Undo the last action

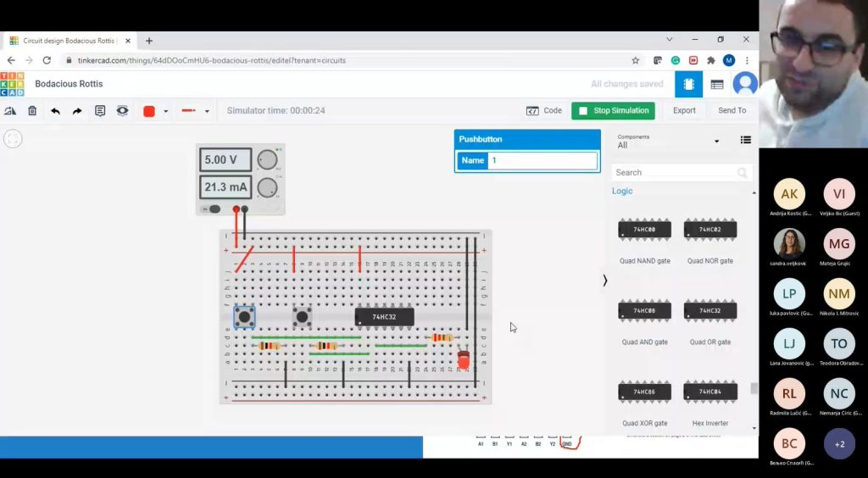point(55,111)
